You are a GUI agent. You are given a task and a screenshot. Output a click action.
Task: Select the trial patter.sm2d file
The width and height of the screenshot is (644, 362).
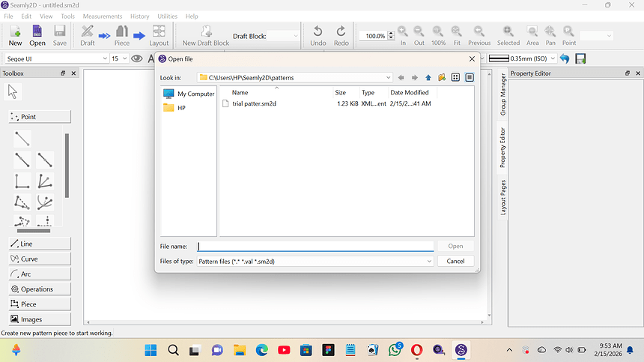click(255, 103)
